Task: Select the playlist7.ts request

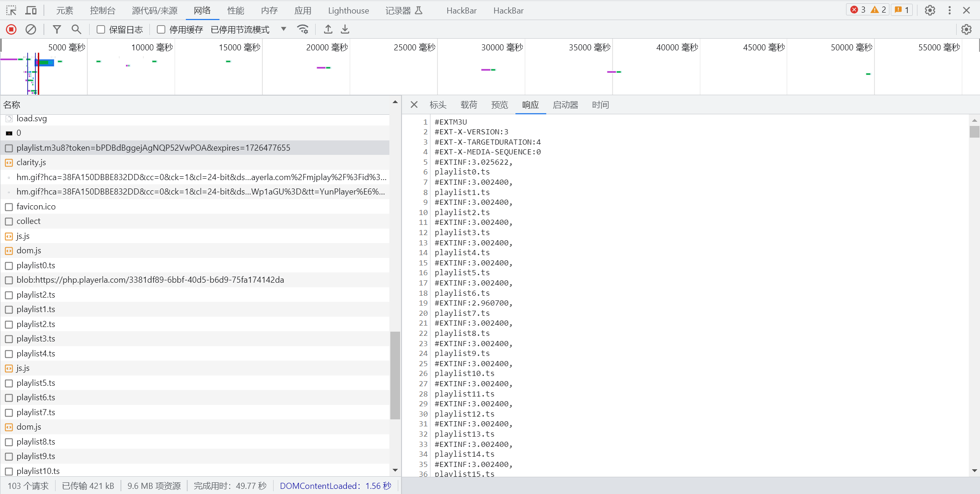Action: point(195,412)
